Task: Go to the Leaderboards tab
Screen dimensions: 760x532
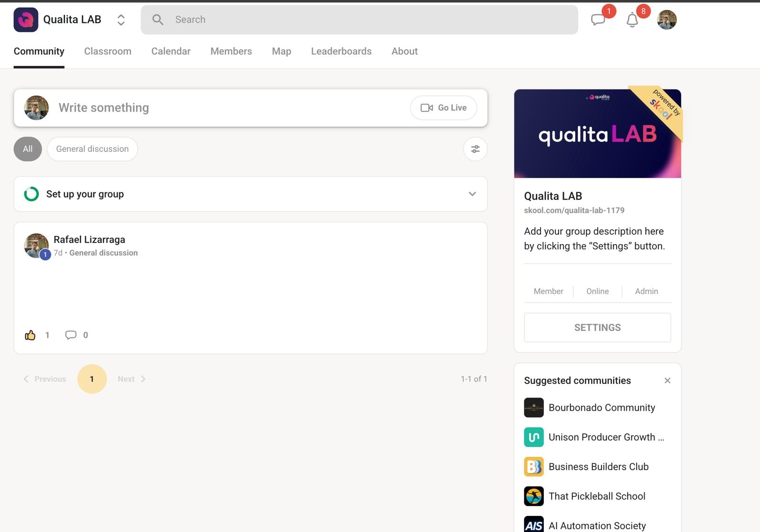Action: (341, 51)
